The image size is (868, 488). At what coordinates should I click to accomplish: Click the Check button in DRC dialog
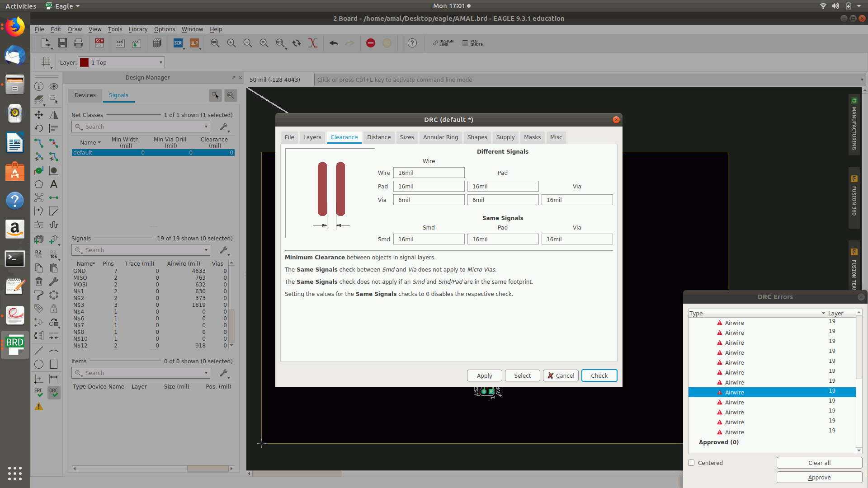(x=599, y=375)
